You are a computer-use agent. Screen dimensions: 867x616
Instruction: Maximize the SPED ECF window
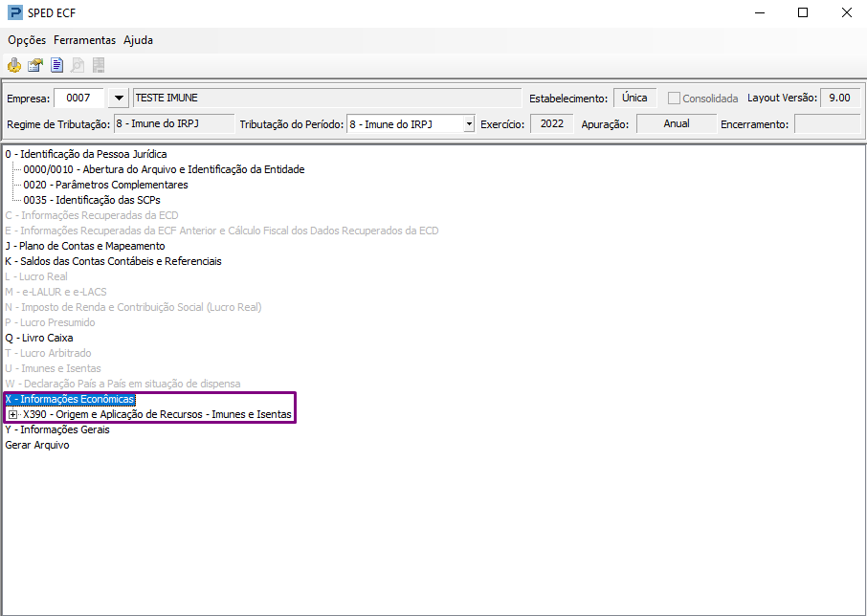(803, 12)
